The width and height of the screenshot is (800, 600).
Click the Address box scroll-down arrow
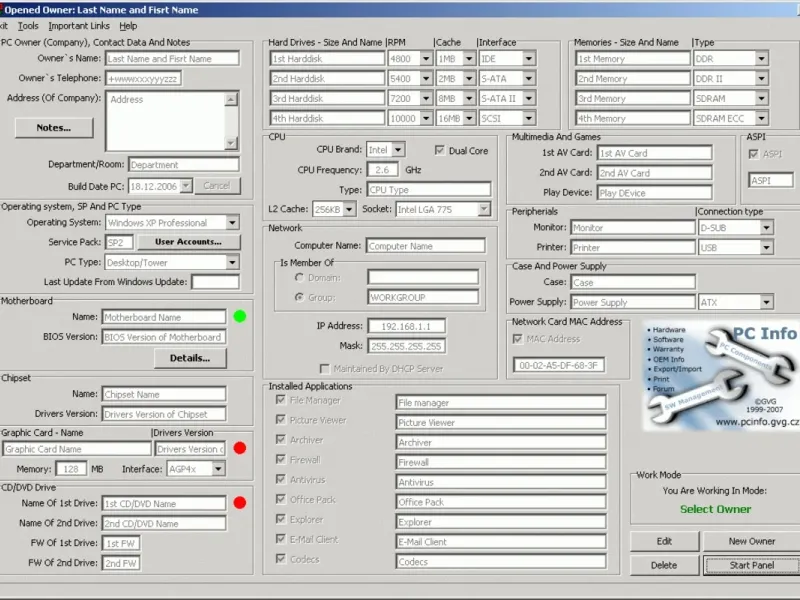(x=232, y=143)
